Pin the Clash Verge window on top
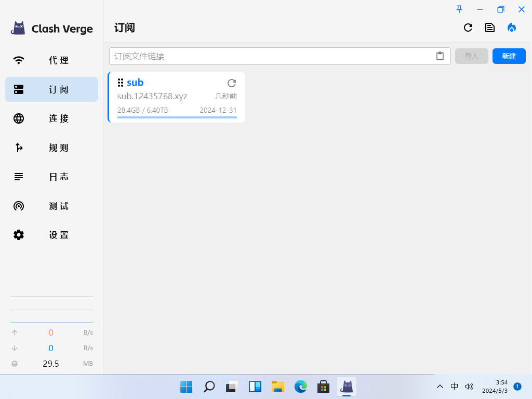Image resolution: width=532 pixels, height=399 pixels. tap(459, 9)
